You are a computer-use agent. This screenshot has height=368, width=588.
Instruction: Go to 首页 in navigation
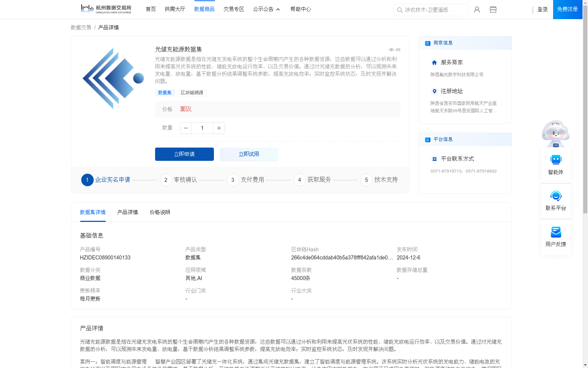(x=151, y=9)
